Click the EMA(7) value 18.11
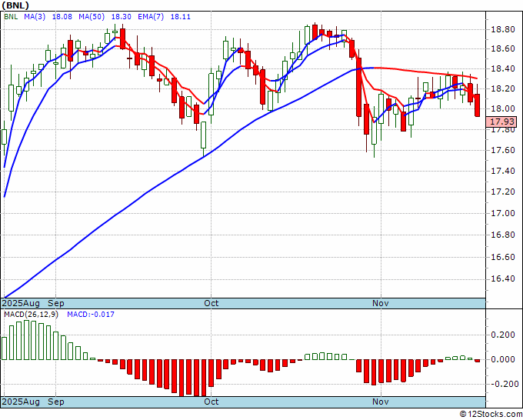 pyautogui.click(x=181, y=17)
